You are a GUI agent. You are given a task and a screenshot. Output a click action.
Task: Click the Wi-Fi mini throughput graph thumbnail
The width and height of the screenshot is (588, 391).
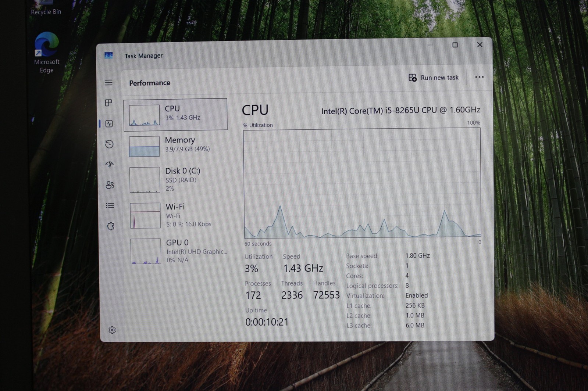[x=145, y=215]
